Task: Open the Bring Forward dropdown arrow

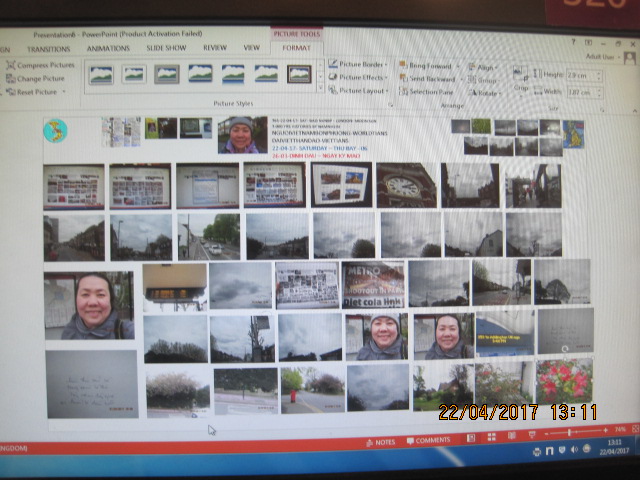Action: [458, 66]
